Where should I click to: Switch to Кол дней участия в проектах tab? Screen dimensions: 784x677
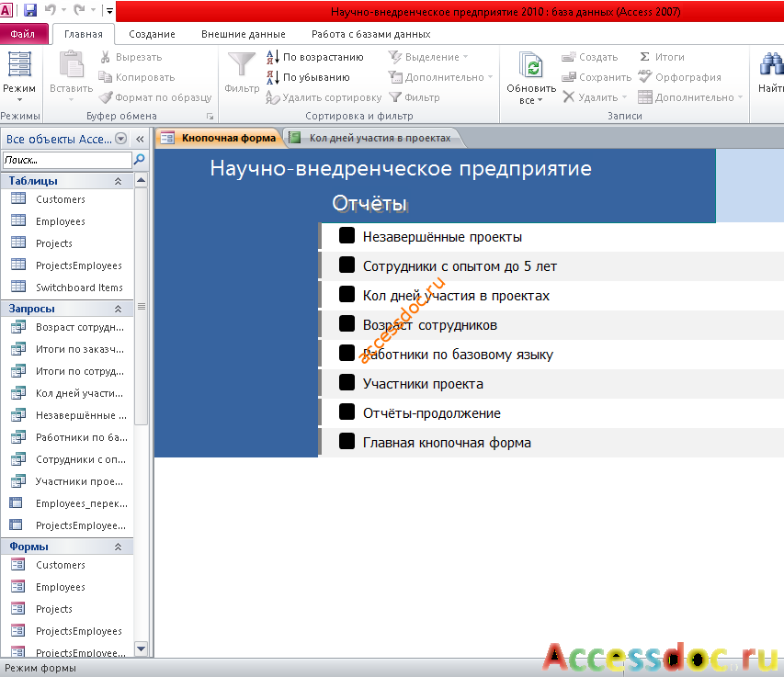coord(375,138)
